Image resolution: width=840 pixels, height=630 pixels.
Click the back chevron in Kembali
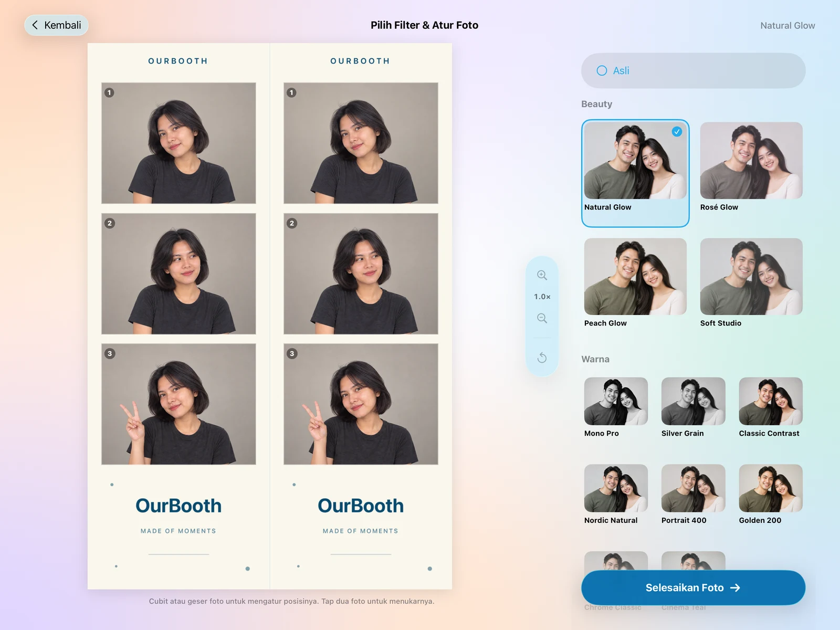pos(35,25)
